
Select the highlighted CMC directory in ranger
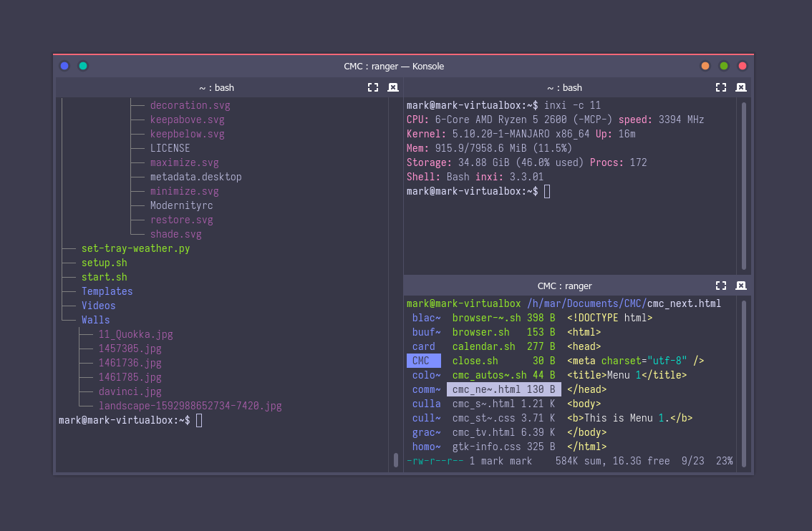coord(424,361)
